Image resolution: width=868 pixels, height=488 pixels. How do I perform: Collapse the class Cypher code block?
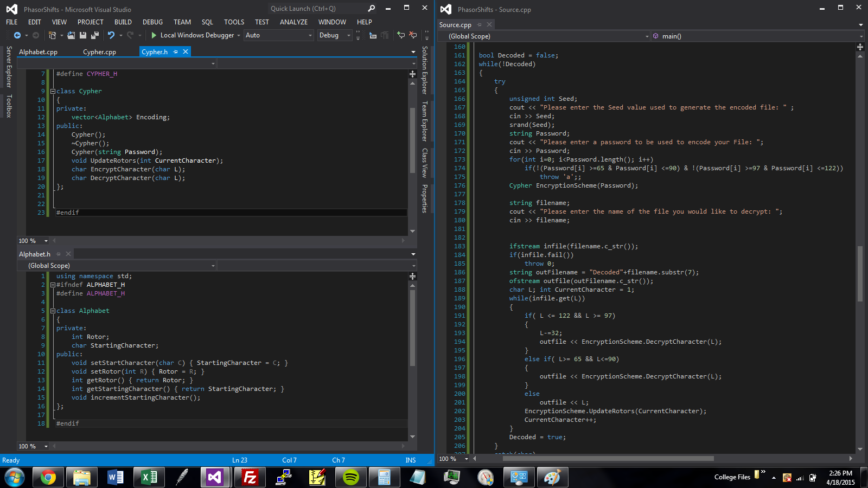[x=53, y=92]
